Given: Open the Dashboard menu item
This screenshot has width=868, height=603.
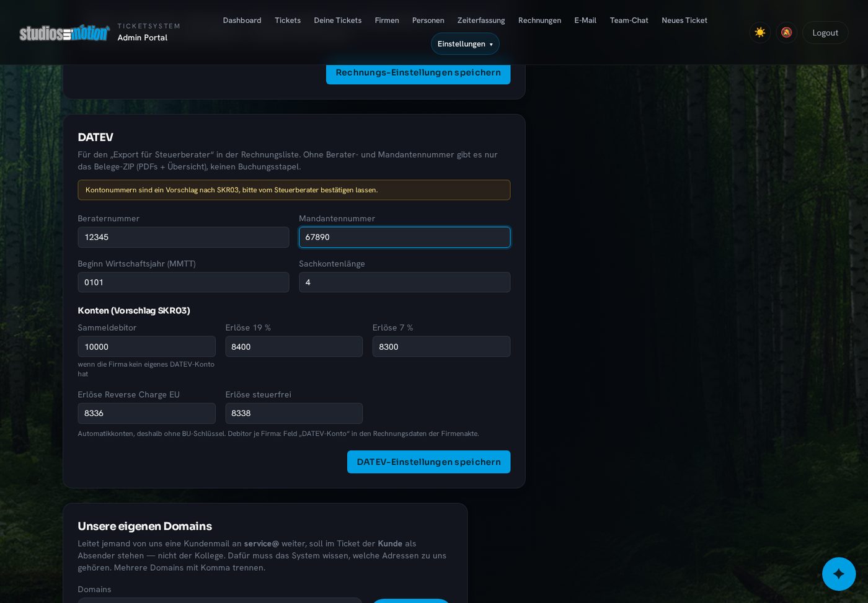Looking at the screenshot, I should point(242,20).
